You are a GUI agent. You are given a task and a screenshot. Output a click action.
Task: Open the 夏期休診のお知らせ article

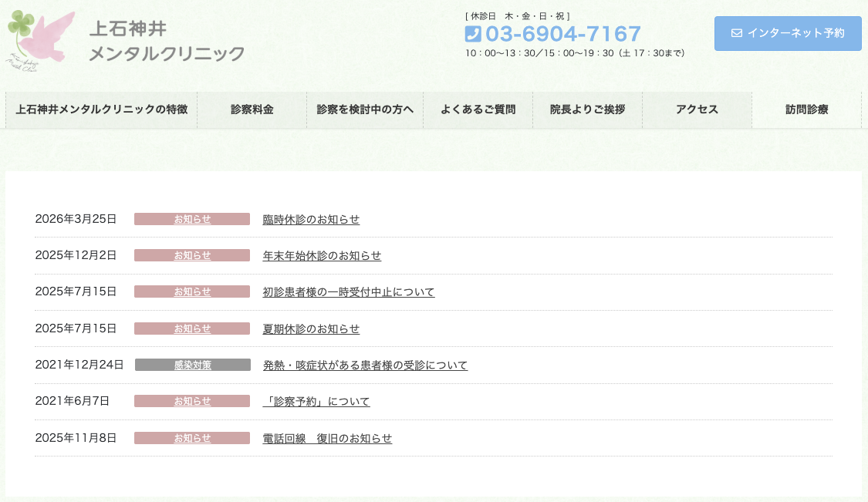pyautogui.click(x=311, y=328)
